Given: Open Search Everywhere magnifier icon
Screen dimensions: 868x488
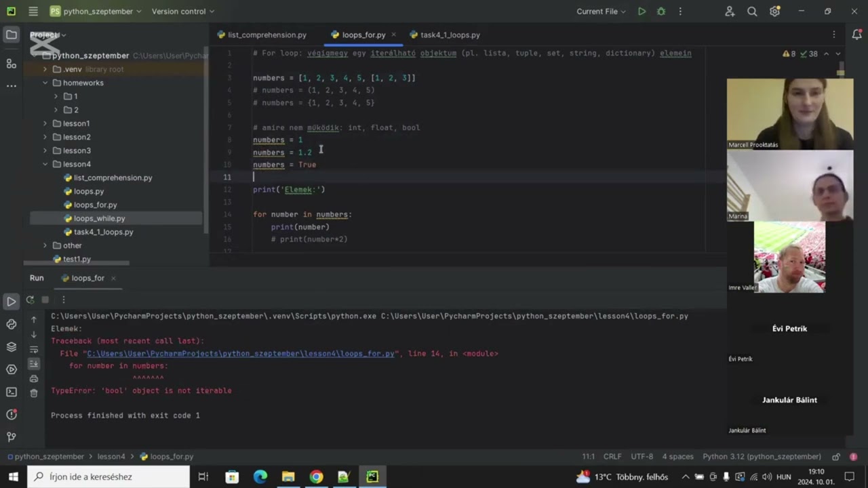Looking at the screenshot, I should [x=752, y=12].
